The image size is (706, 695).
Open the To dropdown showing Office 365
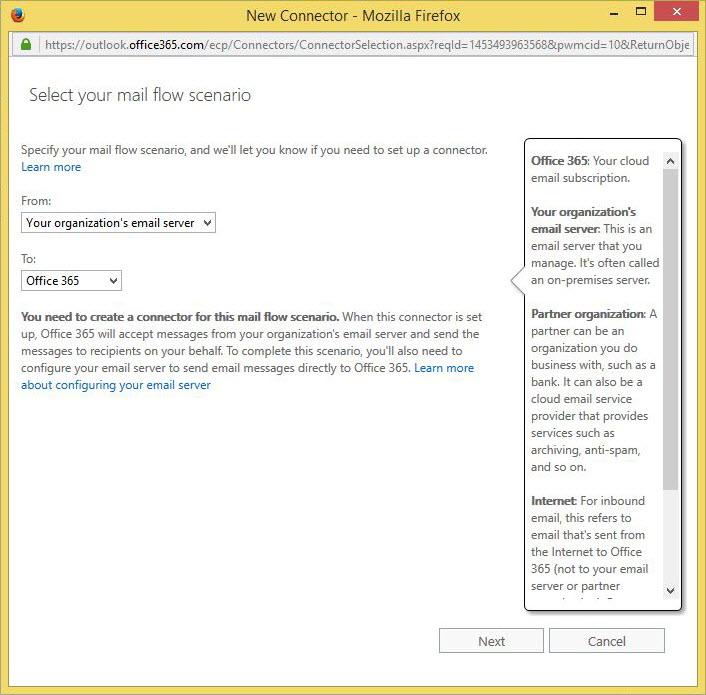click(x=71, y=281)
